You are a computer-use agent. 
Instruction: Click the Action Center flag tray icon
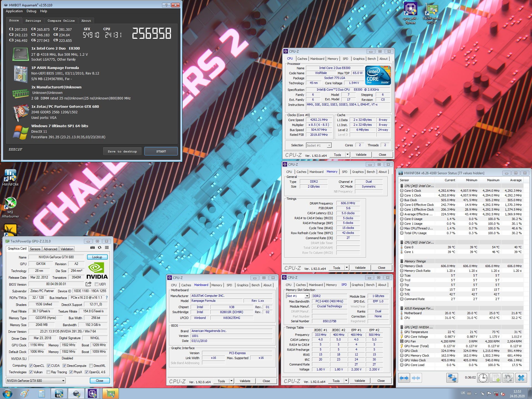point(489,394)
